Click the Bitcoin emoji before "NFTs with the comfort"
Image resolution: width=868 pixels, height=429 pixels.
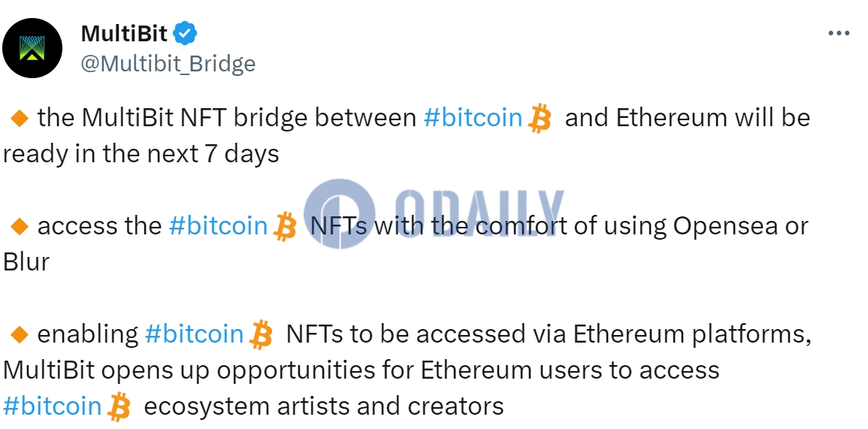[285, 226]
